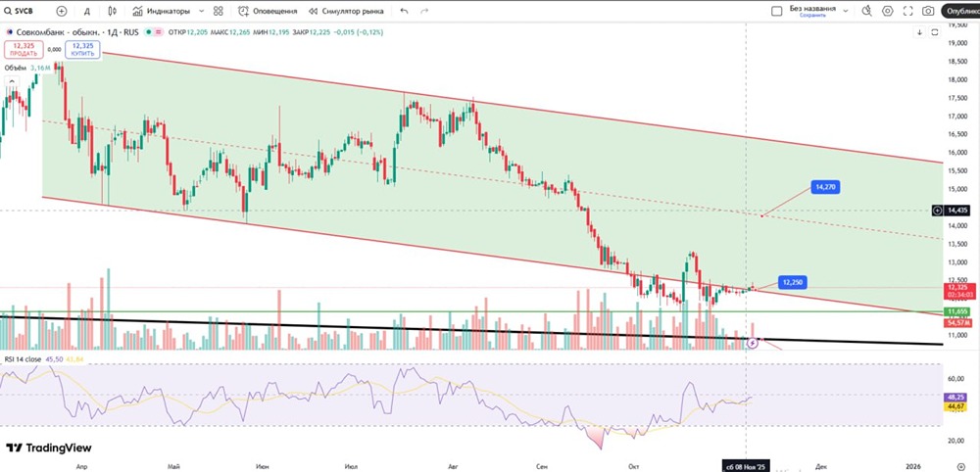Expand the Без названия layout dropdown

coord(846,11)
